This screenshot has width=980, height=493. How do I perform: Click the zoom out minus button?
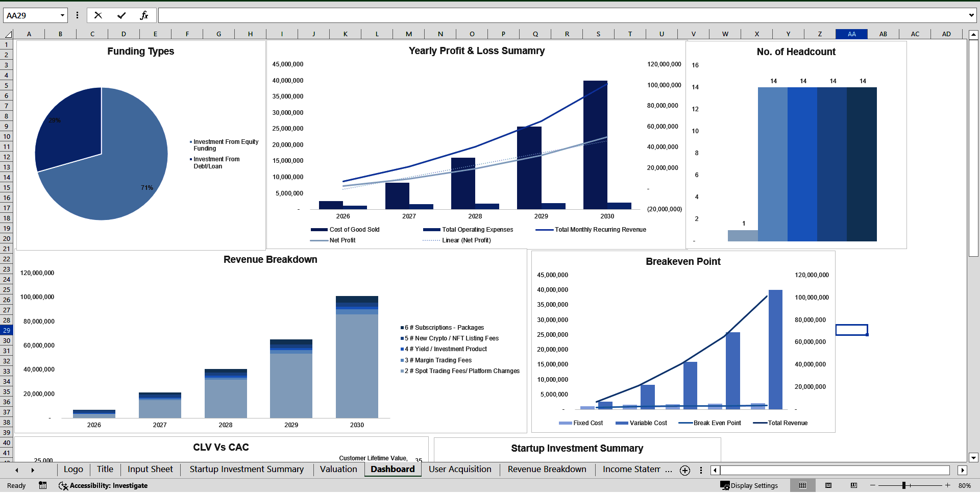click(x=873, y=485)
